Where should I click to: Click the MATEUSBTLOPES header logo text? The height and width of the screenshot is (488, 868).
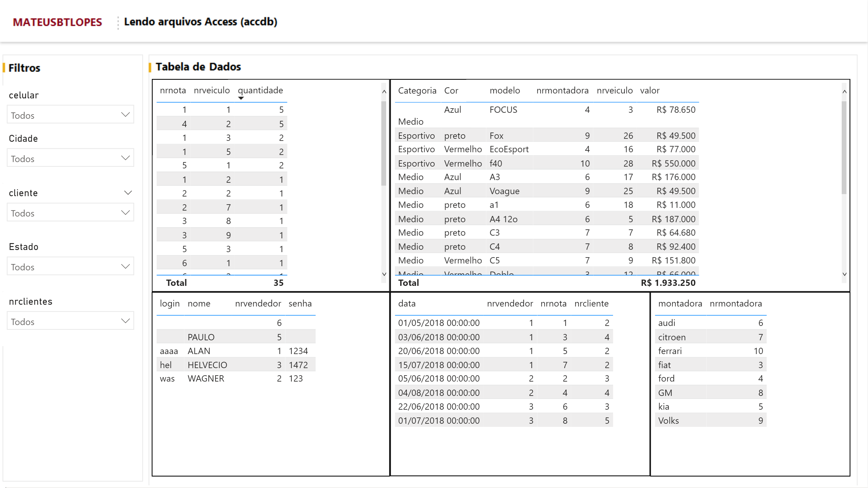pyautogui.click(x=57, y=22)
